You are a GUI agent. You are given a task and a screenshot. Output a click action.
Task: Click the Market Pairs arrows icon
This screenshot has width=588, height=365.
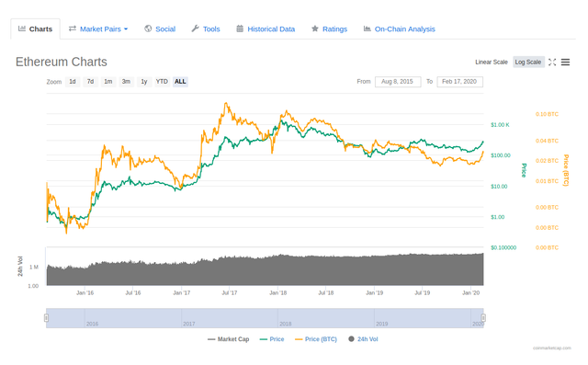(x=73, y=29)
